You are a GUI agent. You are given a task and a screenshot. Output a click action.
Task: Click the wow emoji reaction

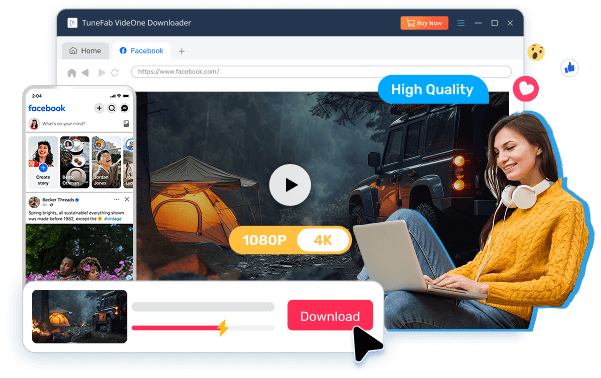pos(536,52)
